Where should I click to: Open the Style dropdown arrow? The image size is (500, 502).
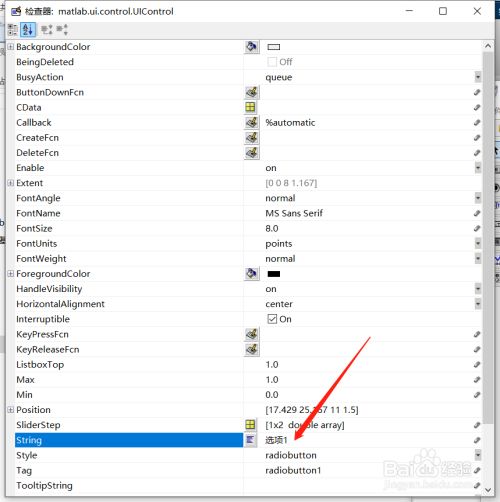pos(478,455)
